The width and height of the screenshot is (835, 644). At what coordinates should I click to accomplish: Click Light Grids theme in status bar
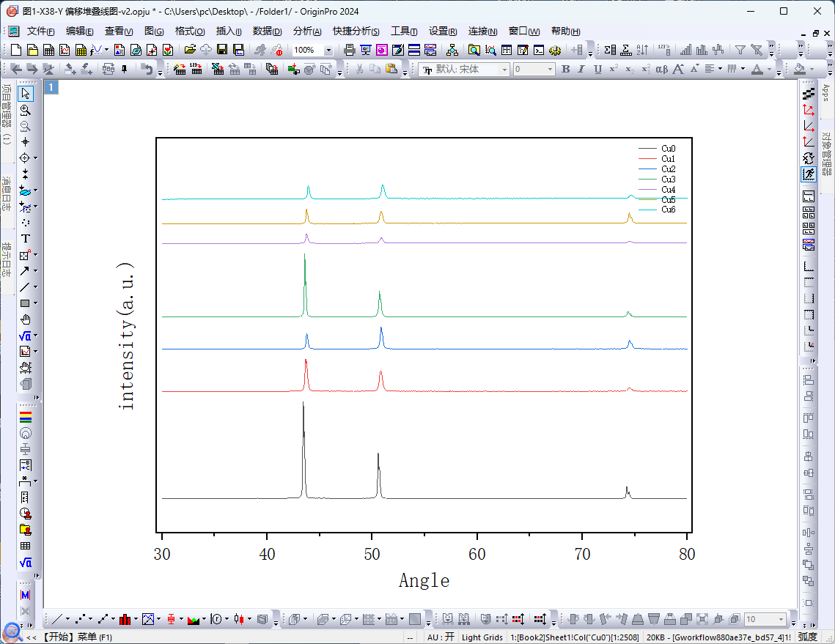coord(482,637)
